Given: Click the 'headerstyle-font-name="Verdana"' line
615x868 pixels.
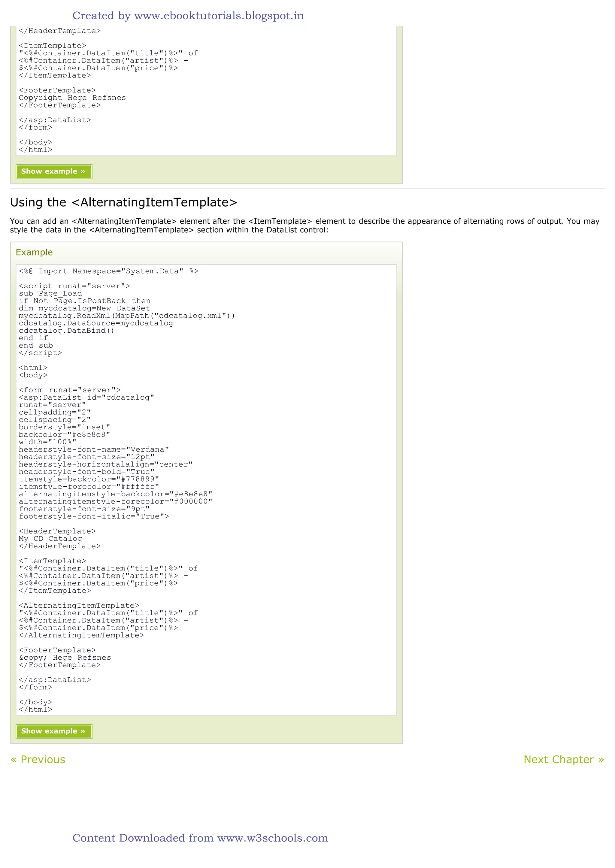Looking at the screenshot, I should coord(94,449).
